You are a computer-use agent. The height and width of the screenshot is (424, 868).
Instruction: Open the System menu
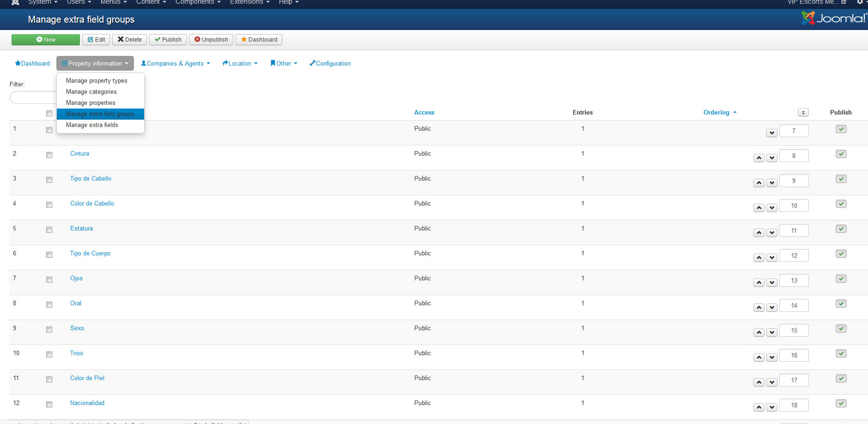(42, 2)
